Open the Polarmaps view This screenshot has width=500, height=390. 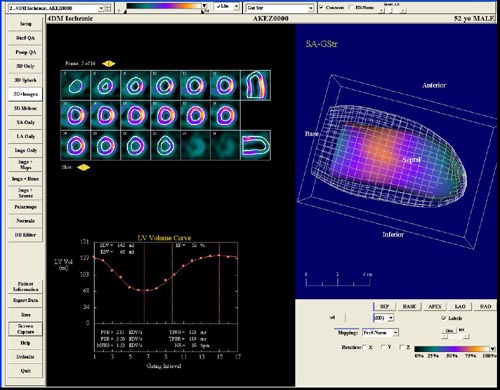click(x=26, y=207)
